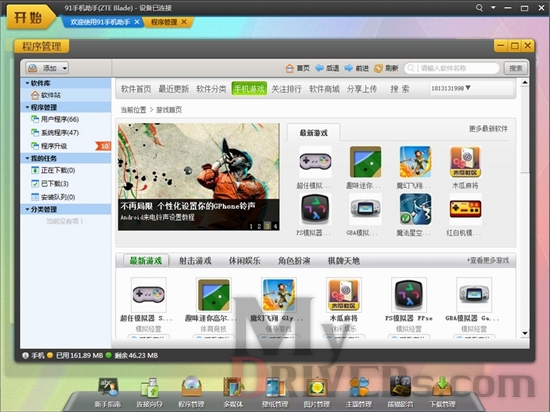The width and height of the screenshot is (550, 412).
Task: Open 超任模拟 game icon in top grid
Action: 315,162
